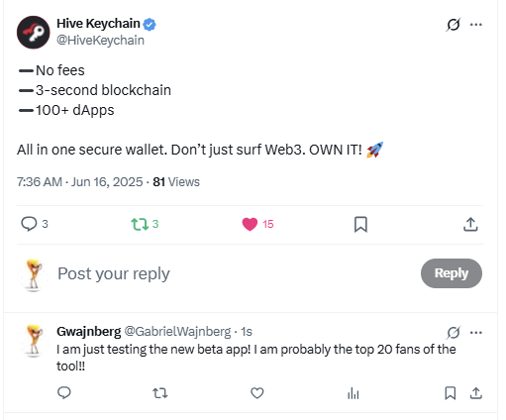Bookmark the Hive Keychain post
The image size is (506, 420).
[360, 225]
